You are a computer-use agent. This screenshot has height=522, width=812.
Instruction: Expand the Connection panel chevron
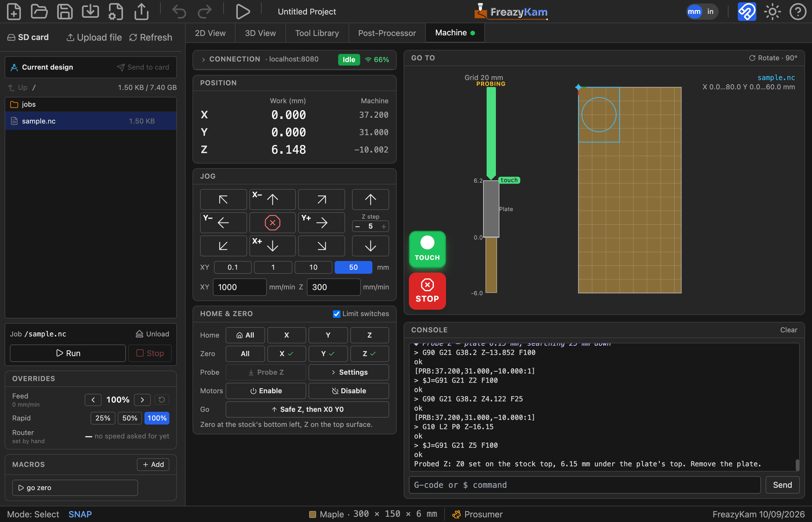203,59
